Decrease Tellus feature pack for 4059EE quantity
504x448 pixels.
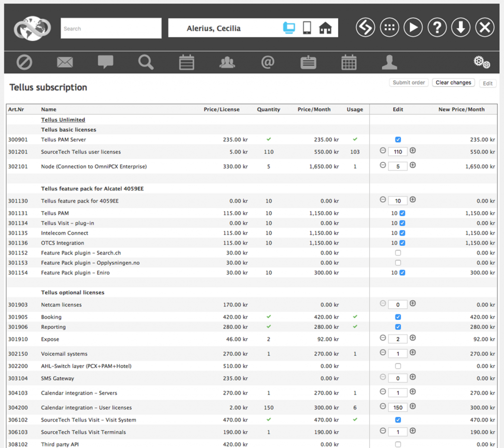tap(382, 200)
